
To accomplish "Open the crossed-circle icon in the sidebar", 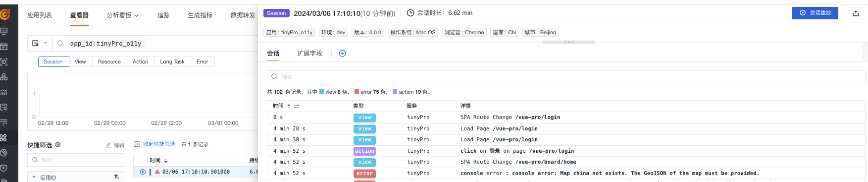I will coord(4,153).
